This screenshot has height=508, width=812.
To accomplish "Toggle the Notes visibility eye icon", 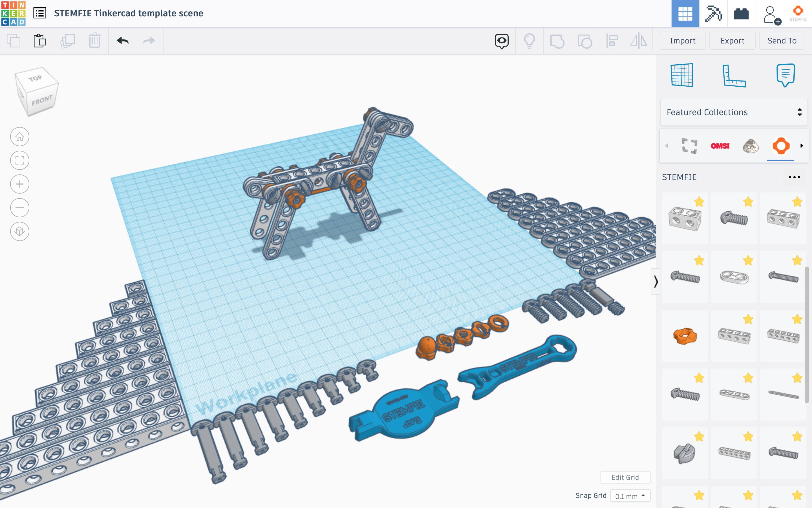I will pos(502,41).
